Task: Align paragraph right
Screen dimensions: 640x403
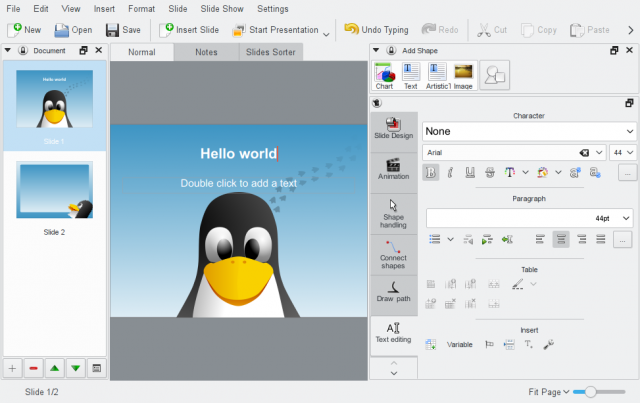Action: pos(582,239)
